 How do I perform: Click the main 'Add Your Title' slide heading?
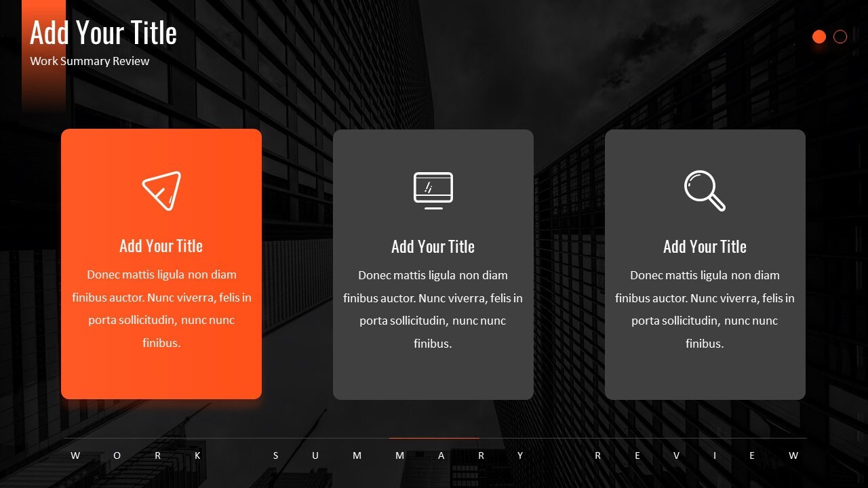tap(103, 32)
